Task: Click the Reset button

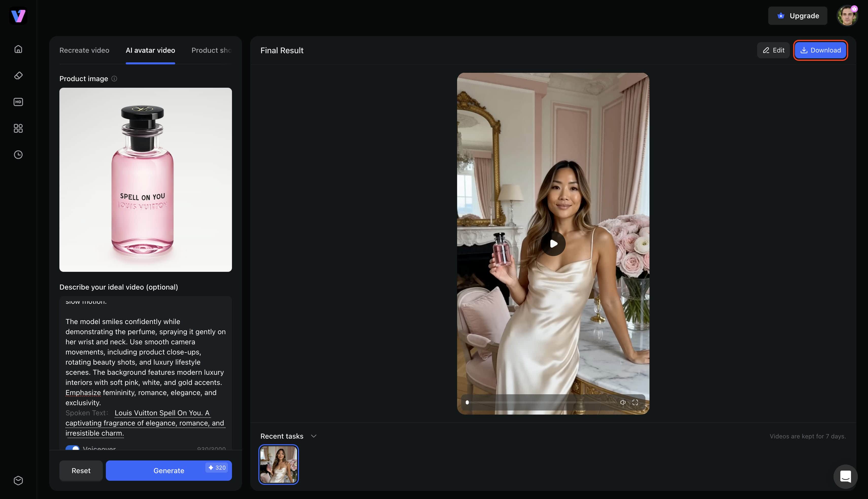Action: coord(81,471)
